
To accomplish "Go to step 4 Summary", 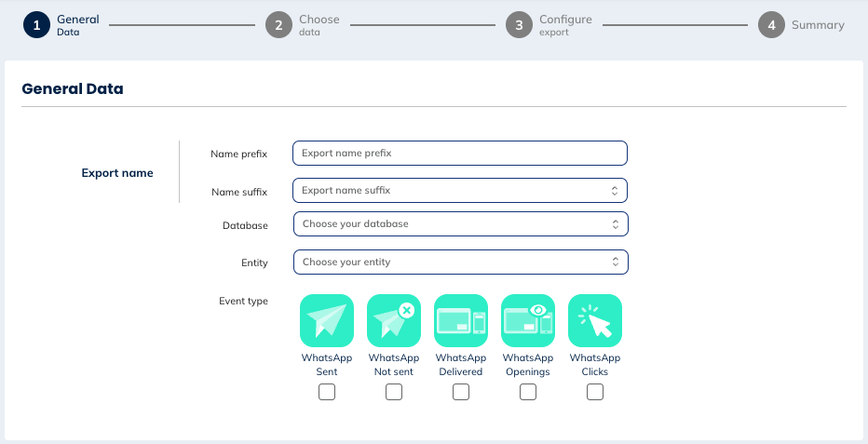I will [801, 25].
